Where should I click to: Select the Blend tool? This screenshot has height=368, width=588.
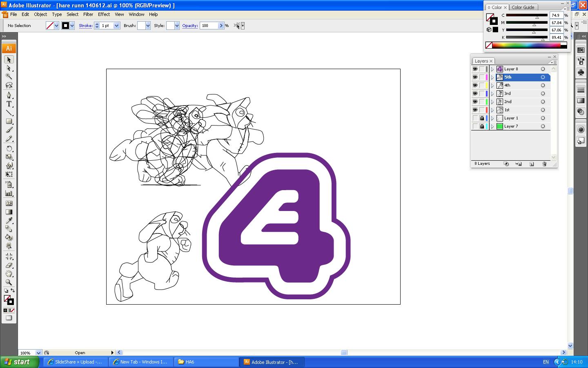(x=9, y=229)
